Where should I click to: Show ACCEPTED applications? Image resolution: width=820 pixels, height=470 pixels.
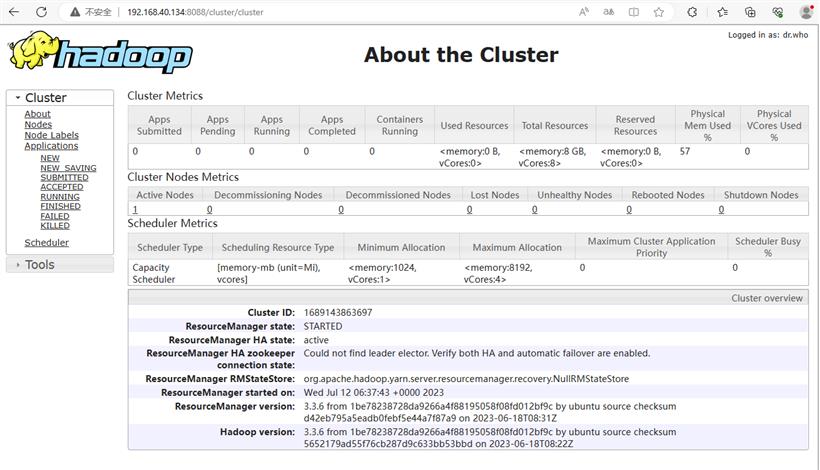(x=62, y=187)
